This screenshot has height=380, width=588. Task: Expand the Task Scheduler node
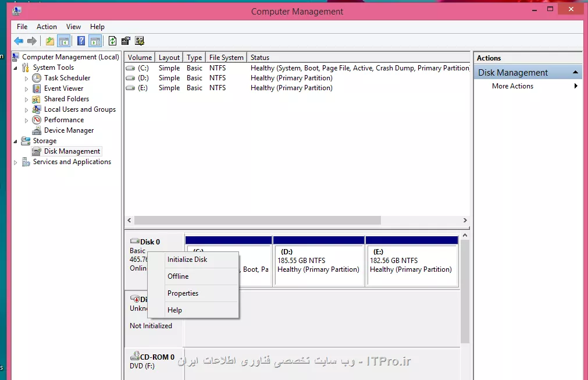click(26, 79)
